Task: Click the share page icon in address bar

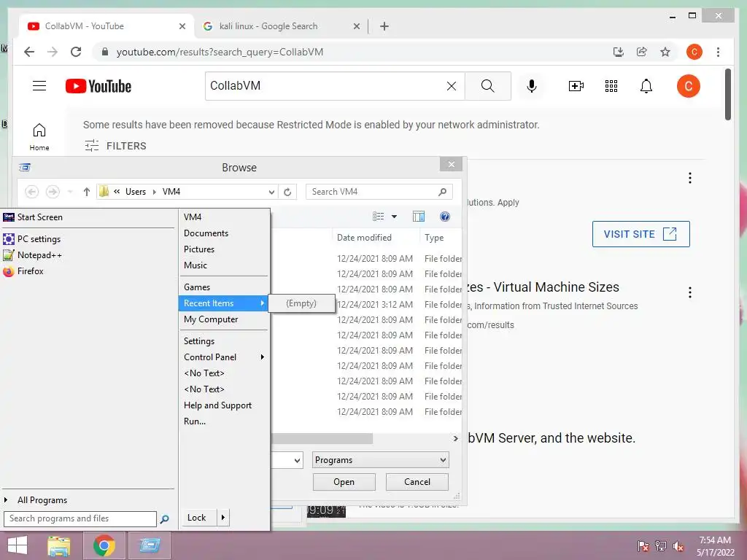Action: [642, 52]
